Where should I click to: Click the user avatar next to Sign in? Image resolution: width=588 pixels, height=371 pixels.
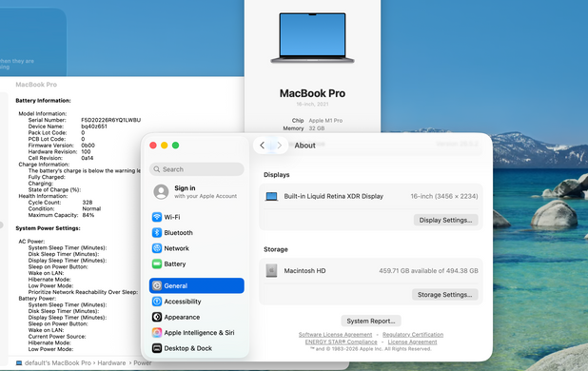click(x=161, y=192)
